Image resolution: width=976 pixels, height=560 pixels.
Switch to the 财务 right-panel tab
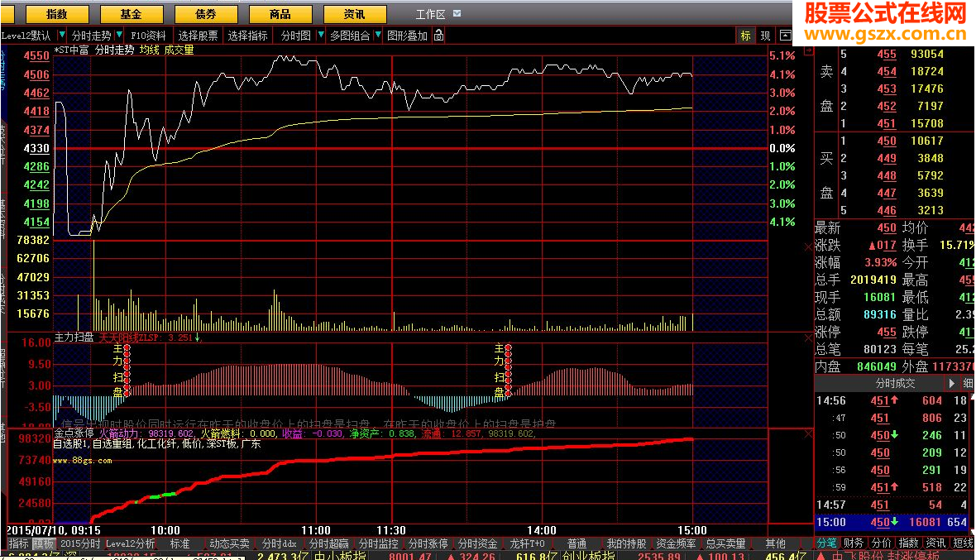pyautogui.click(x=854, y=543)
